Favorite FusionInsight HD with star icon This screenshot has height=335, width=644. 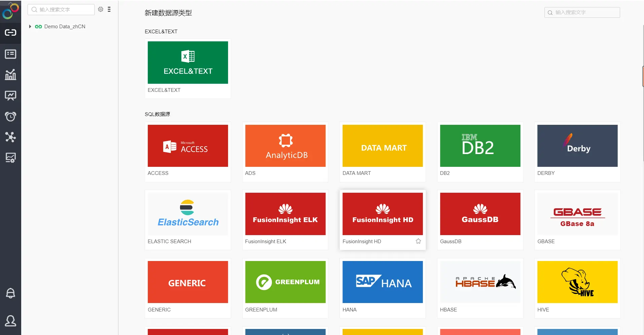(x=418, y=241)
